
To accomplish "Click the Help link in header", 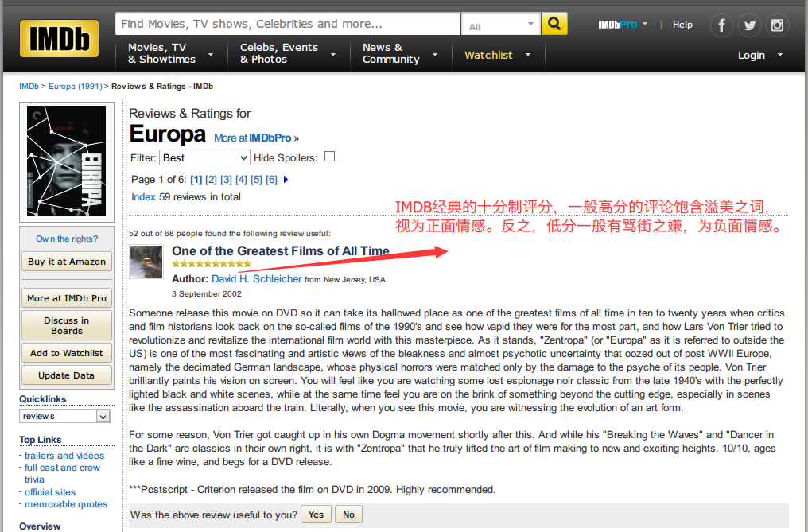I will coord(682,25).
